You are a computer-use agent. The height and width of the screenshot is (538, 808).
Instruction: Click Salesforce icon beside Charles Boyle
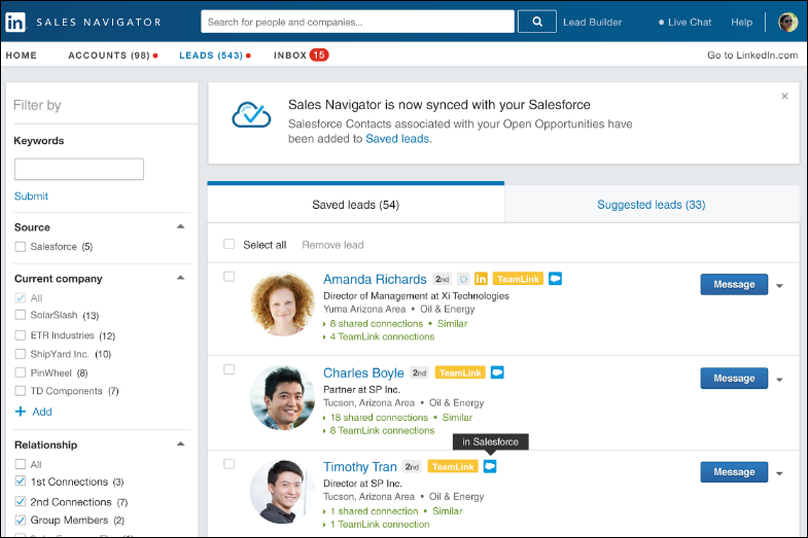tap(497, 372)
